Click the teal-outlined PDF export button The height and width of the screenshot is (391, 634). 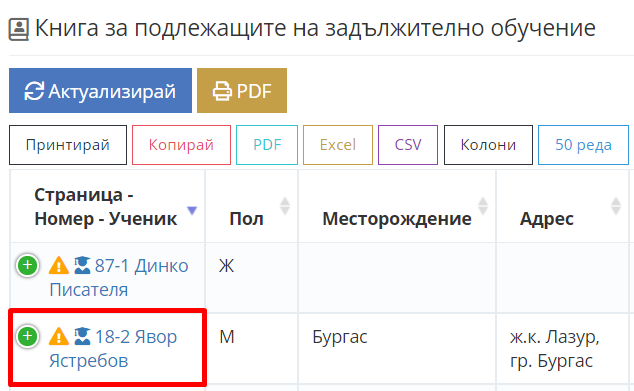coord(267,145)
